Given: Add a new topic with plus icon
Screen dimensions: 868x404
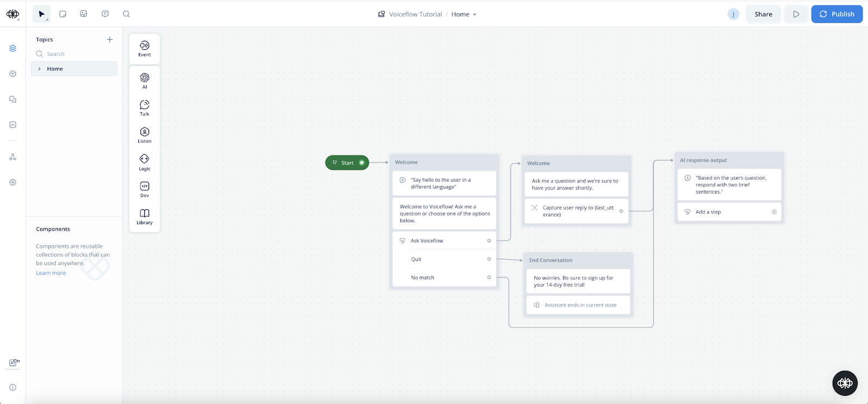Looking at the screenshot, I should pyautogui.click(x=110, y=40).
